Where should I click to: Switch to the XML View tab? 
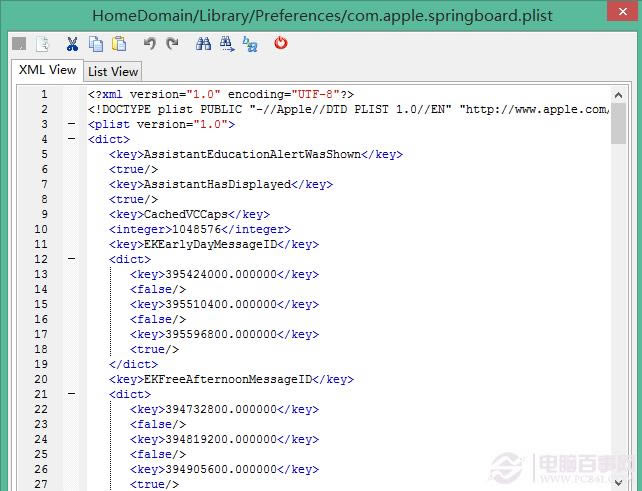pyautogui.click(x=47, y=70)
